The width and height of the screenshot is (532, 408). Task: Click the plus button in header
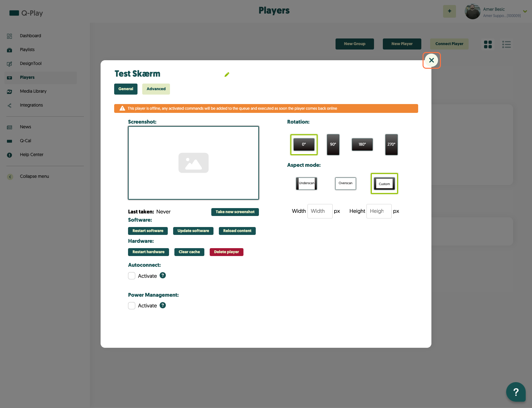click(x=449, y=11)
